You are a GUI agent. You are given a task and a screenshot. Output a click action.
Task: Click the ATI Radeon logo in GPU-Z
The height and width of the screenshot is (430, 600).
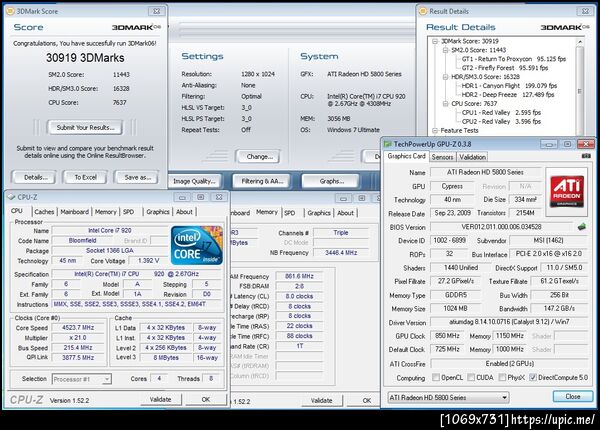click(x=566, y=192)
